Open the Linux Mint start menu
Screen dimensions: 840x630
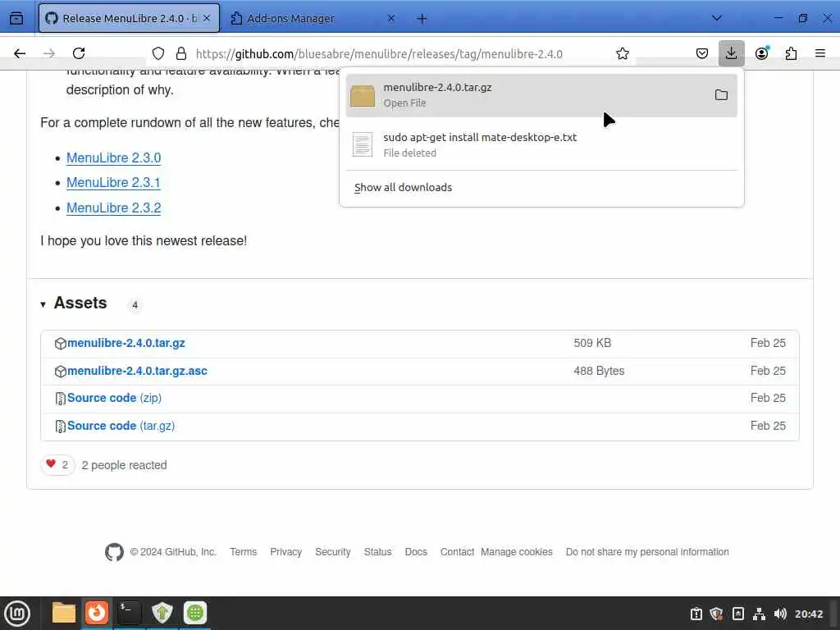point(17,614)
